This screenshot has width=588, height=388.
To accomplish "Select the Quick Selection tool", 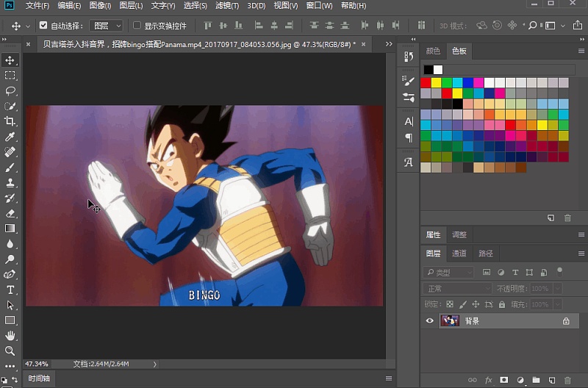I will click(10, 106).
